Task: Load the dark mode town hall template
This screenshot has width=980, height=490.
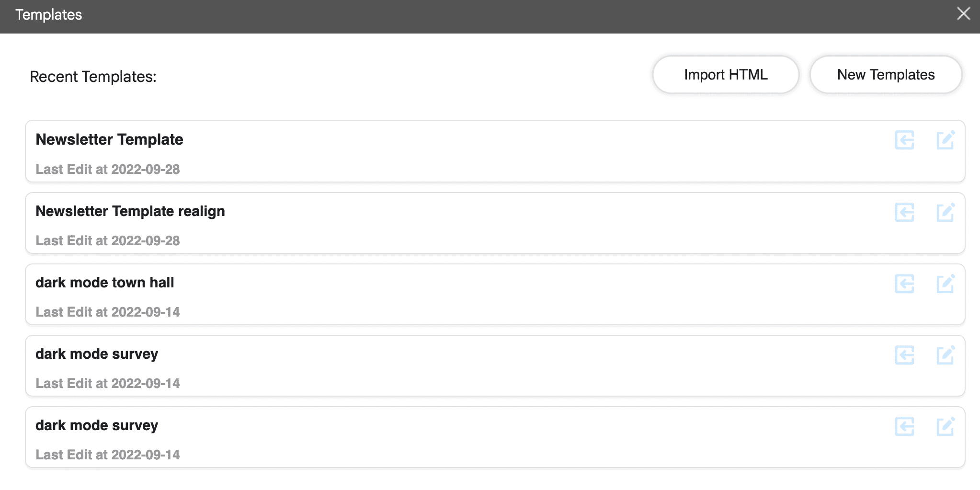Action: (904, 284)
